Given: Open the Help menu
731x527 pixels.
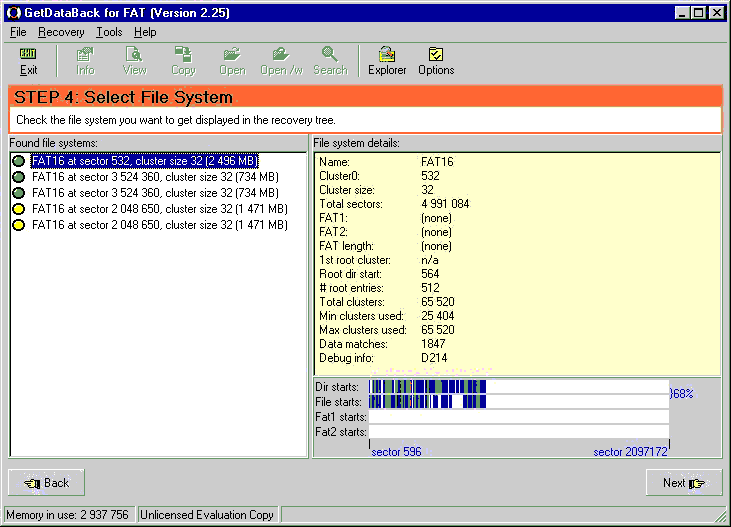Looking at the screenshot, I should tap(145, 32).
